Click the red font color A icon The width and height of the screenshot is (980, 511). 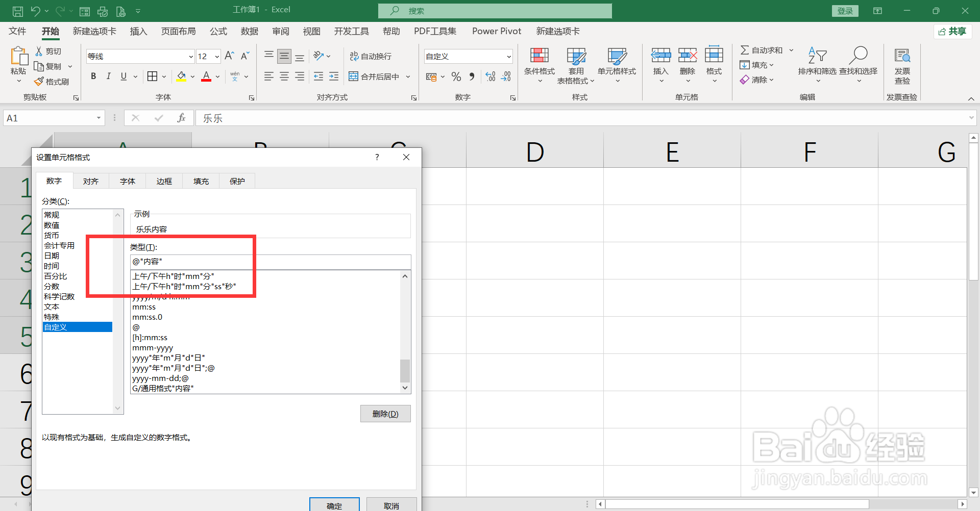[206, 76]
